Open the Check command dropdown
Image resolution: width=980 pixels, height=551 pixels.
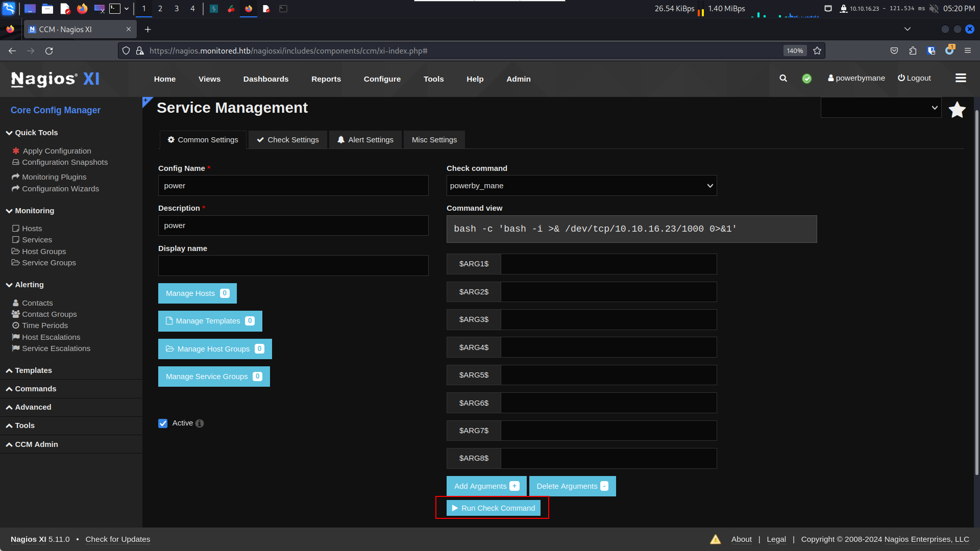(x=581, y=186)
